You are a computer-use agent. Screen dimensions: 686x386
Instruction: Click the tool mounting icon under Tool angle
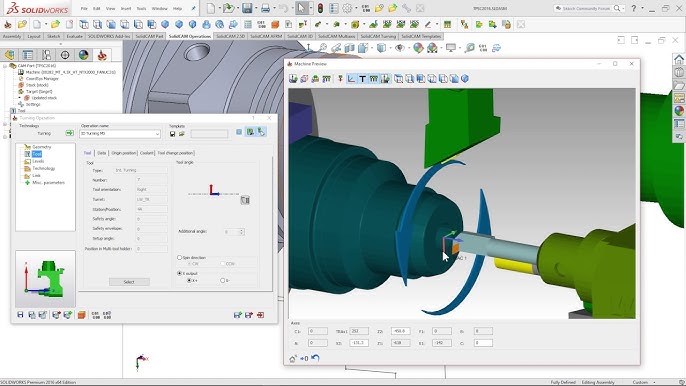(245, 200)
